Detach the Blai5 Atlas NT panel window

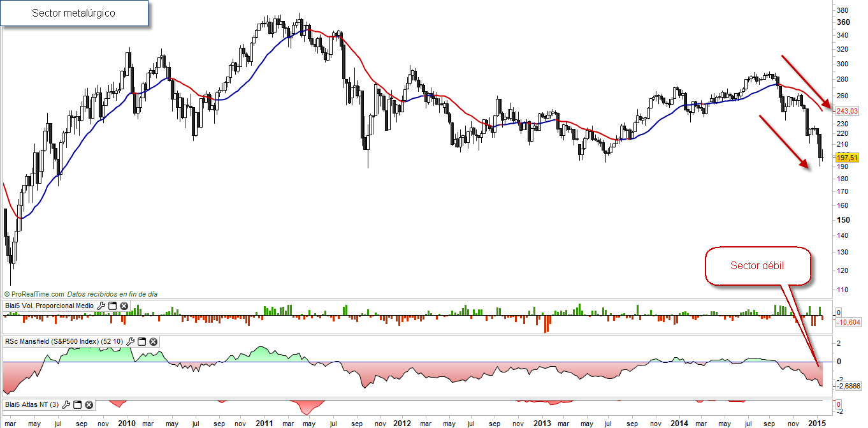pos(77,404)
